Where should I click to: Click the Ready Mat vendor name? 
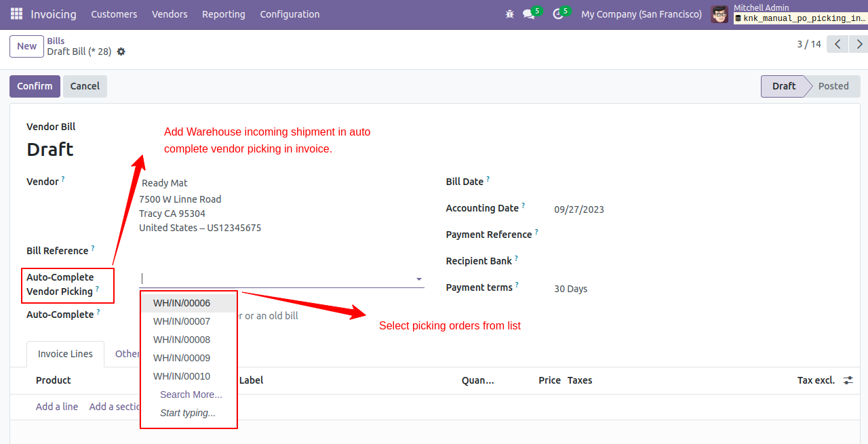165,183
